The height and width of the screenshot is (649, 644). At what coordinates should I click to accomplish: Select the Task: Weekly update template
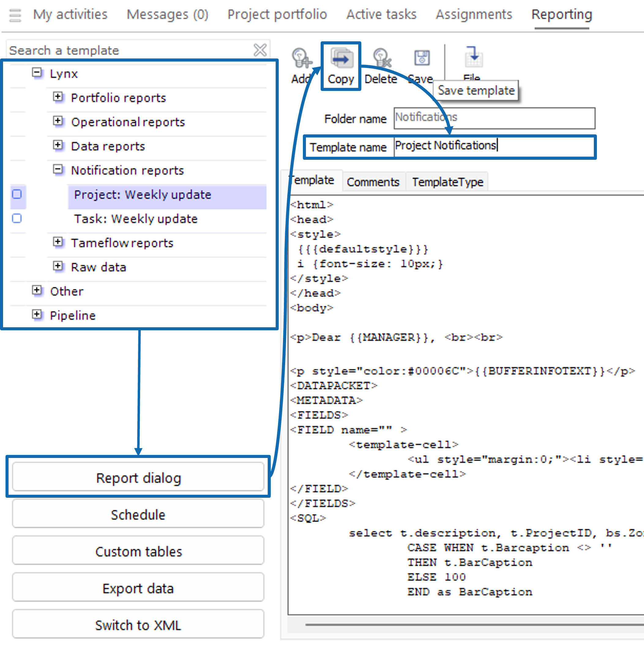click(x=136, y=219)
